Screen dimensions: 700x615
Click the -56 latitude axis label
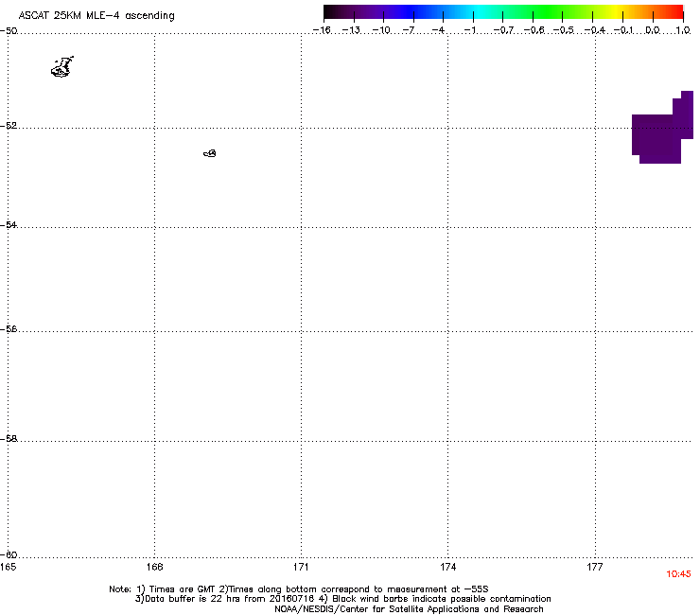click(9, 328)
